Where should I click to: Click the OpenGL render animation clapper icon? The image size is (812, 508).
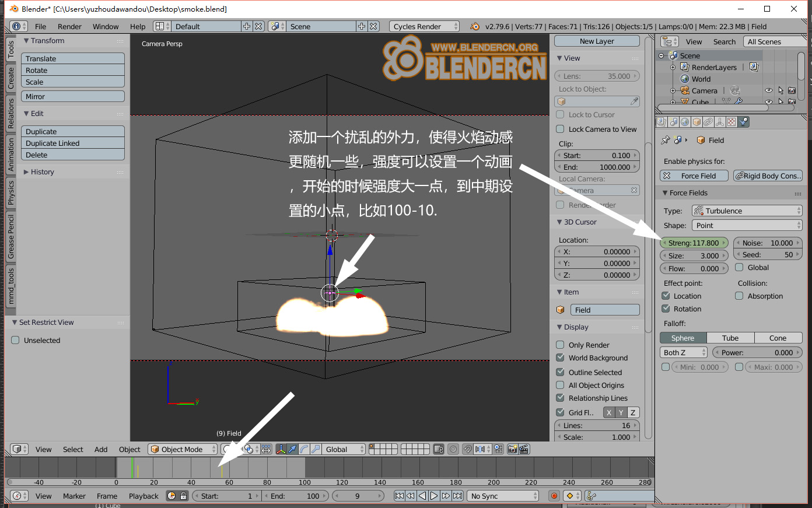point(524,449)
